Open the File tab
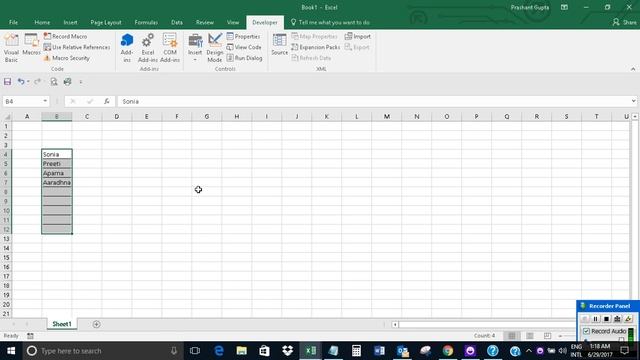The height and width of the screenshot is (360, 640). [x=13, y=22]
